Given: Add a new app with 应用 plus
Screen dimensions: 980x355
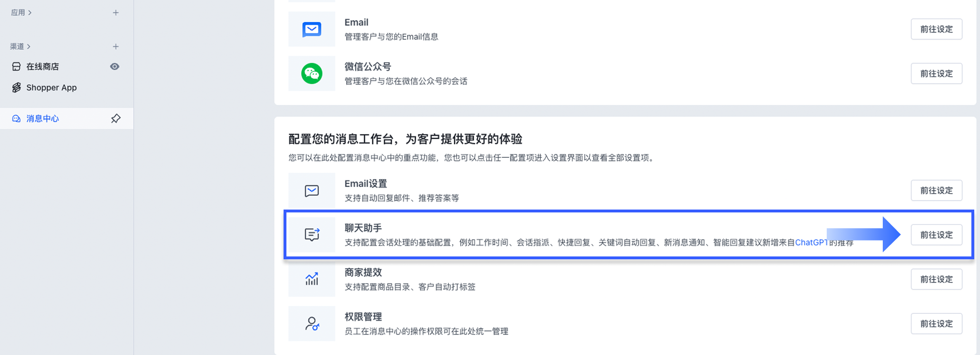Looking at the screenshot, I should pos(115,12).
